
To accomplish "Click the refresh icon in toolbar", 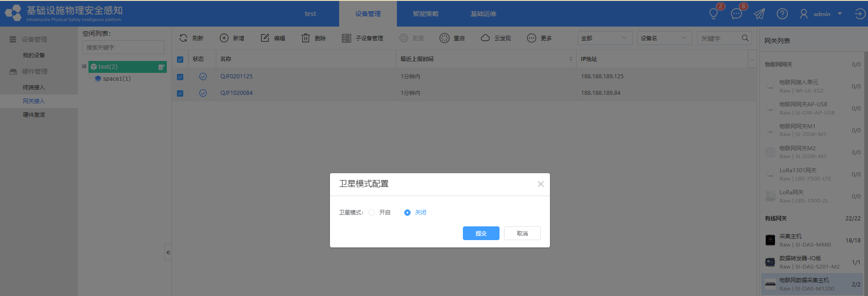I will [x=183, y=38].
